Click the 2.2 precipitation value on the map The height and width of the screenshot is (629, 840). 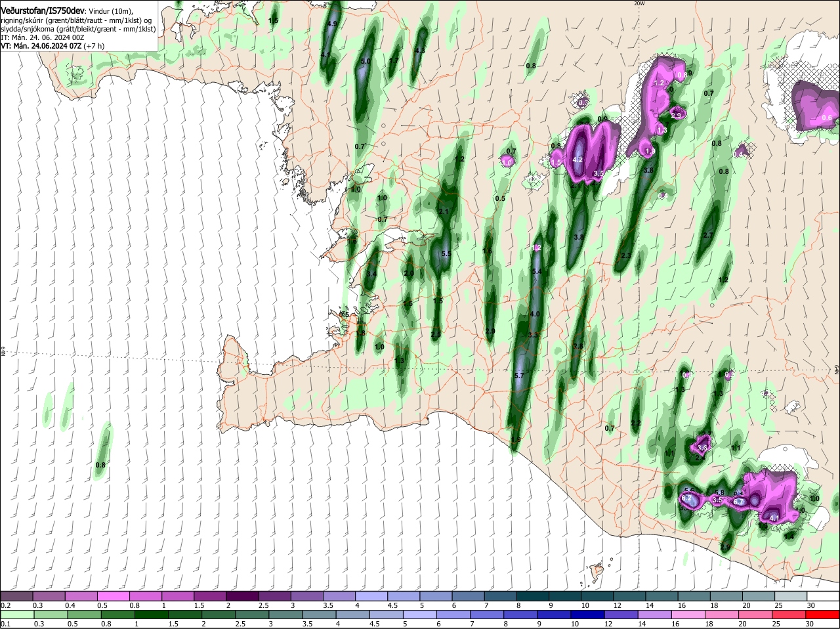click(635, 423)
